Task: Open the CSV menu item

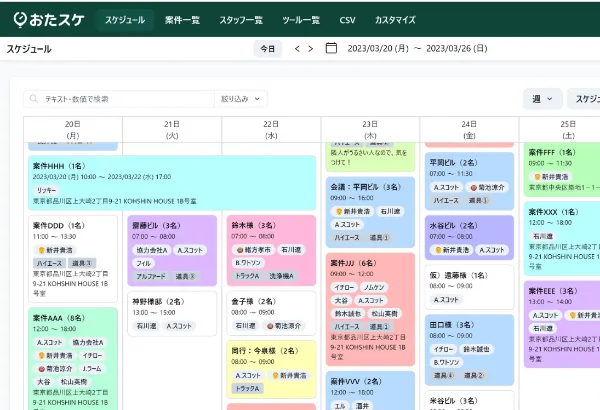Action: point(347,19)
